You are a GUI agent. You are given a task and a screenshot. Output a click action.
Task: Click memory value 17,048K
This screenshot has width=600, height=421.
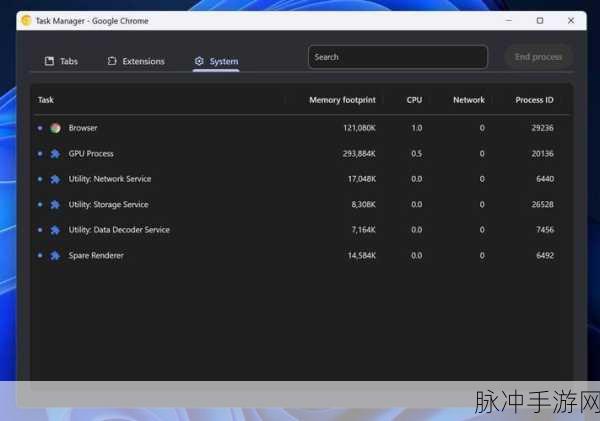tap(362, 179)
